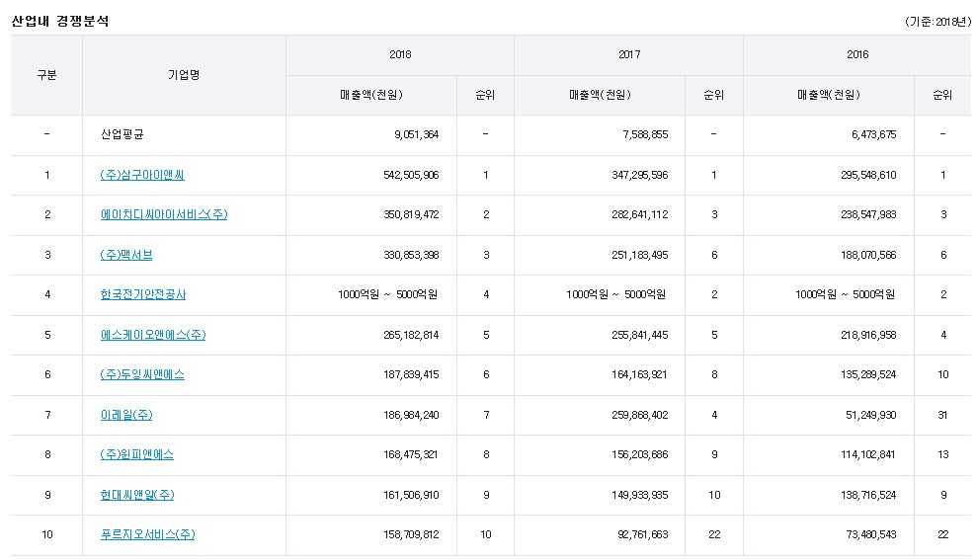Viewport: 977px width, 560px height.
Task: Select the 산업평균 row label
Action: point(122,134)
